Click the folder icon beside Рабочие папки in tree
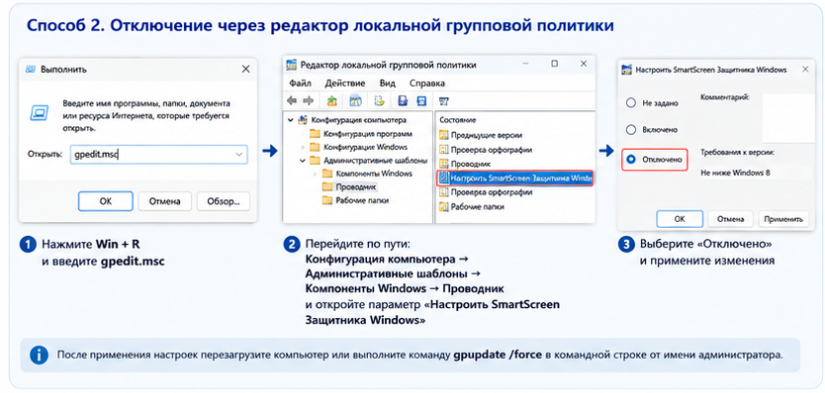Screen dimensions: 825x393 point(327,200)
